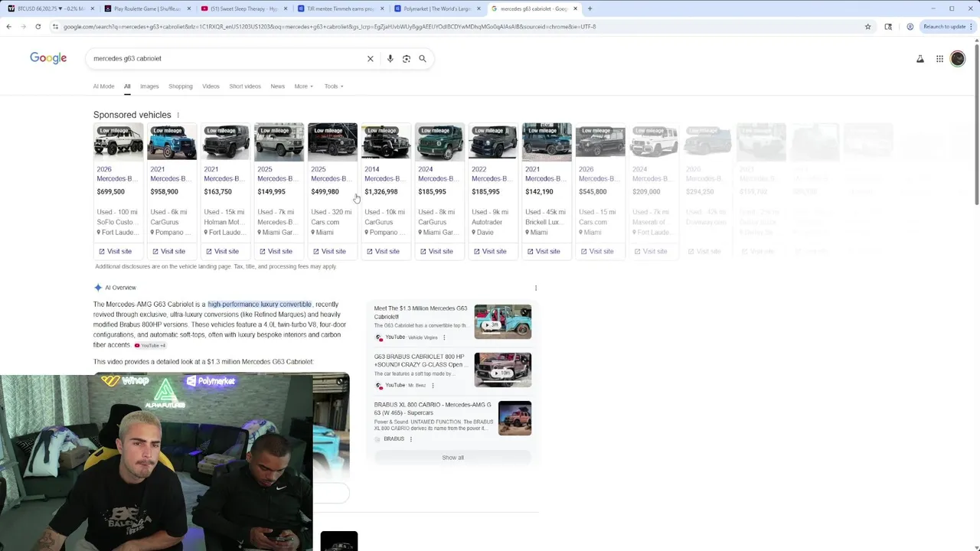The height and width of the screenshot is (551, 980).
Task: Visit site for the $1,326,998 Mercedes
Action: (384, 251)
